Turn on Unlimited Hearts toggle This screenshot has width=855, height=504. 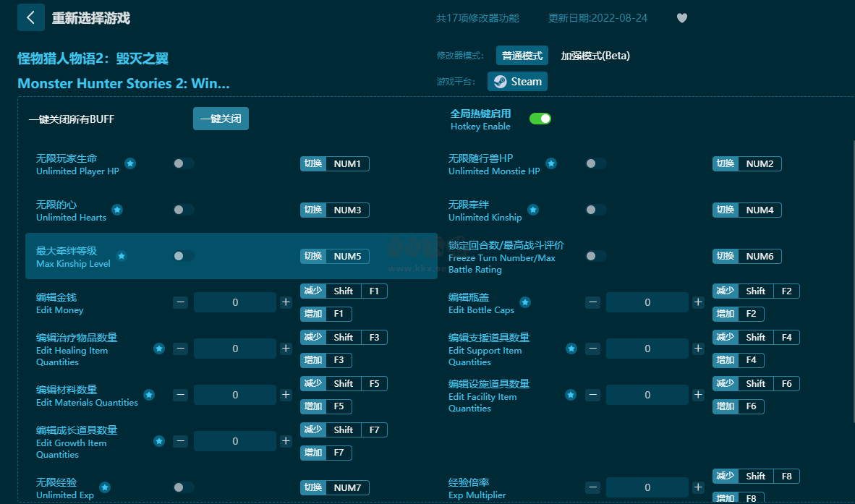[184, 210]
